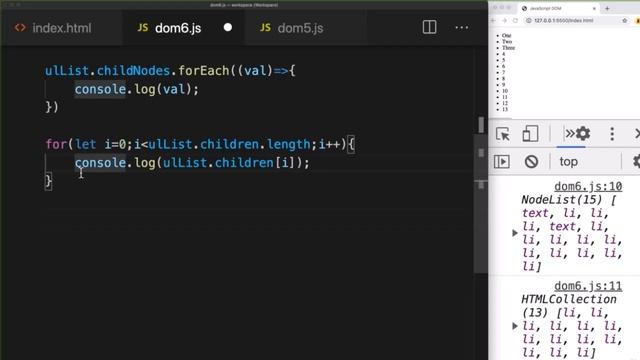Click 'console' inside the forEach callback
Viewport: 640px width, 360px height.
[x=100, y=89]
